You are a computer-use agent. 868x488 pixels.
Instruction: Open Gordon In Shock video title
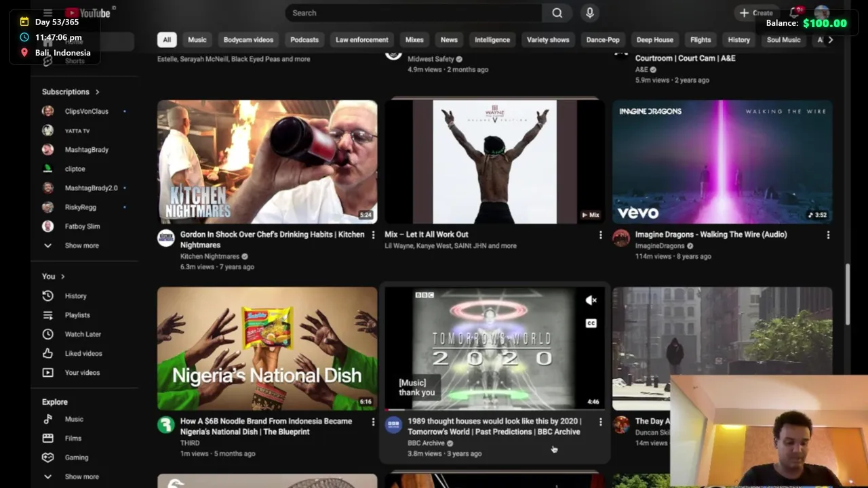pos(273,240)
